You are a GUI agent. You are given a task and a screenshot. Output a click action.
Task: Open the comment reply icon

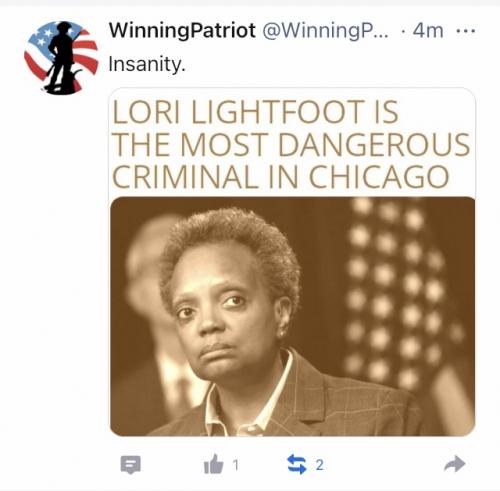(130, 464)
